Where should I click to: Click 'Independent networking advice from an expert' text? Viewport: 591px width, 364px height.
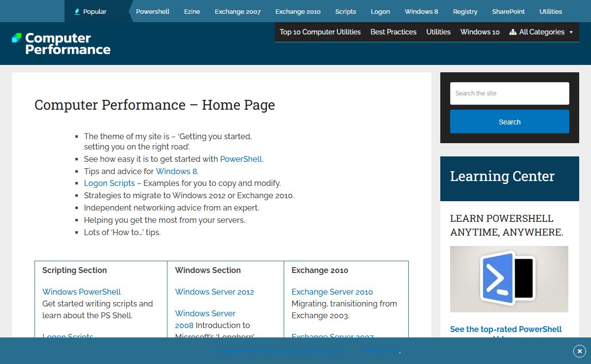pyautogui.click(x=171, y=208)
